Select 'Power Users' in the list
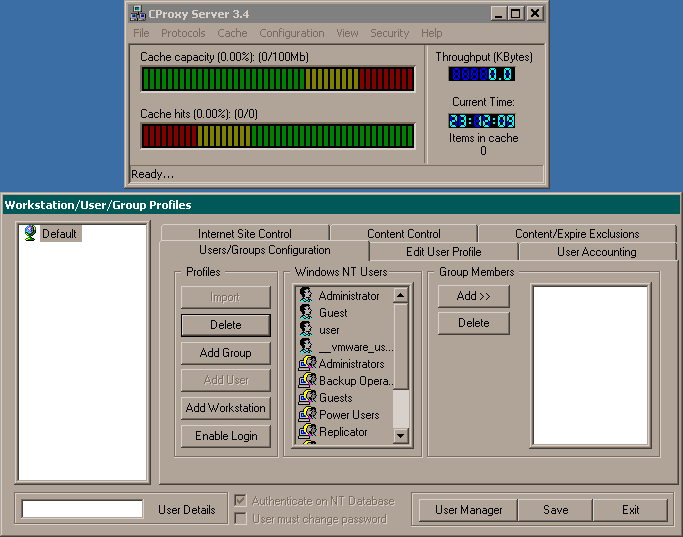Image resolution: width=683 pixels, height=537 pixels. [x=349, y=415]
